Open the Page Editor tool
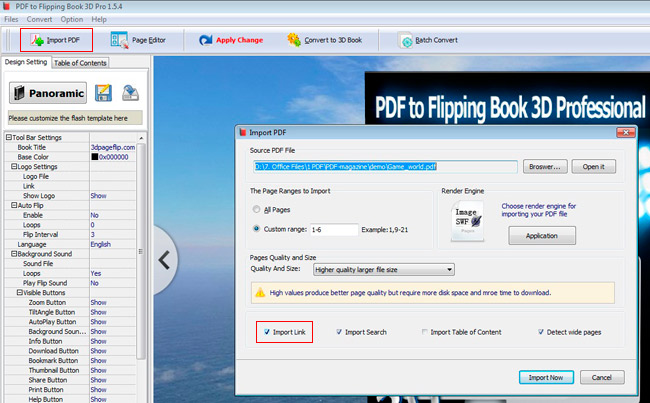The height and width of the screenshot is (403, 650). click(x=138, y=40)
